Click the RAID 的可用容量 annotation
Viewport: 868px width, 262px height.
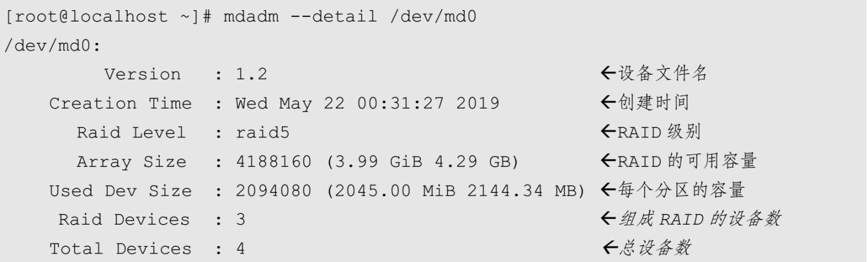tap(687, 162)
